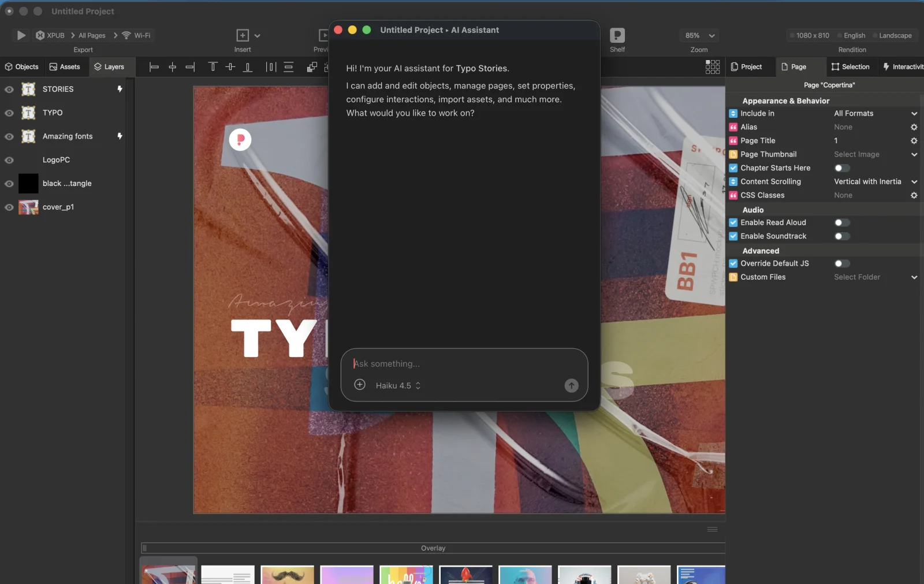This screenshot has height=584, width=924.
Task: Toggle Enable Read Aloud switch
Action: [x=842, y=222]
